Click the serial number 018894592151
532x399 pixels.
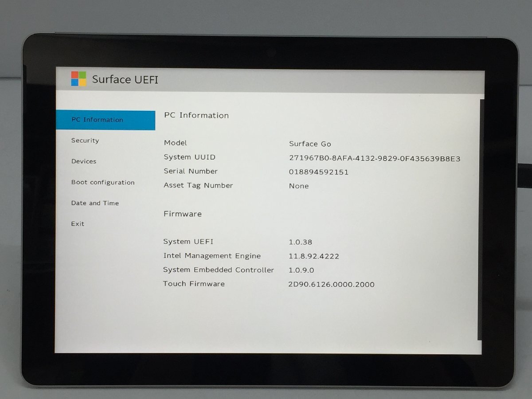319,172
